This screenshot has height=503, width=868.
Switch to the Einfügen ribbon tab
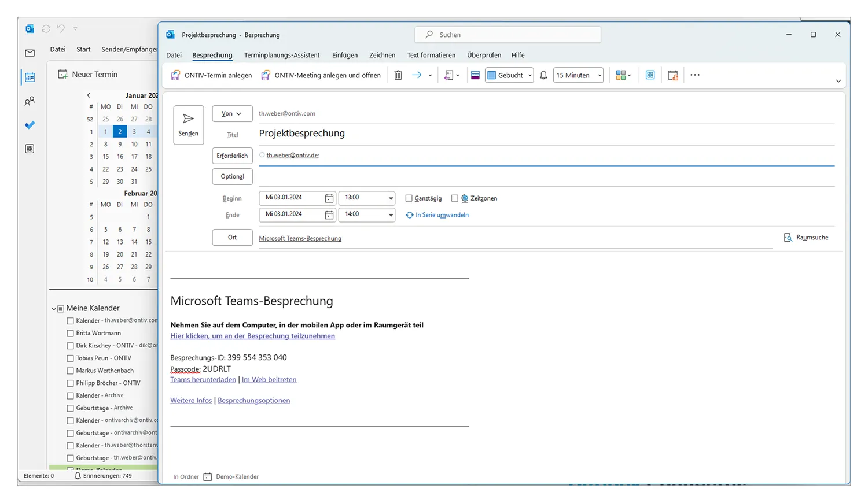coord(344,56)
